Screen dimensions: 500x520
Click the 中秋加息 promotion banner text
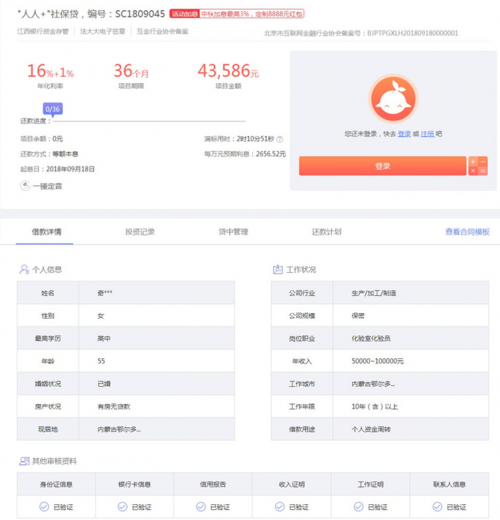coord(252,14)
